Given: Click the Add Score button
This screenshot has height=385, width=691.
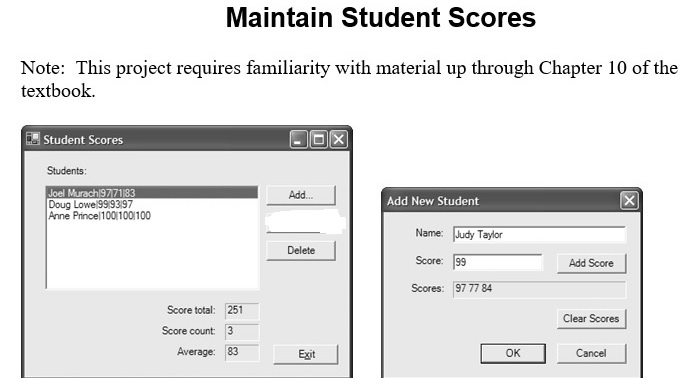Looking at the screenshot, I should [591, 263].
